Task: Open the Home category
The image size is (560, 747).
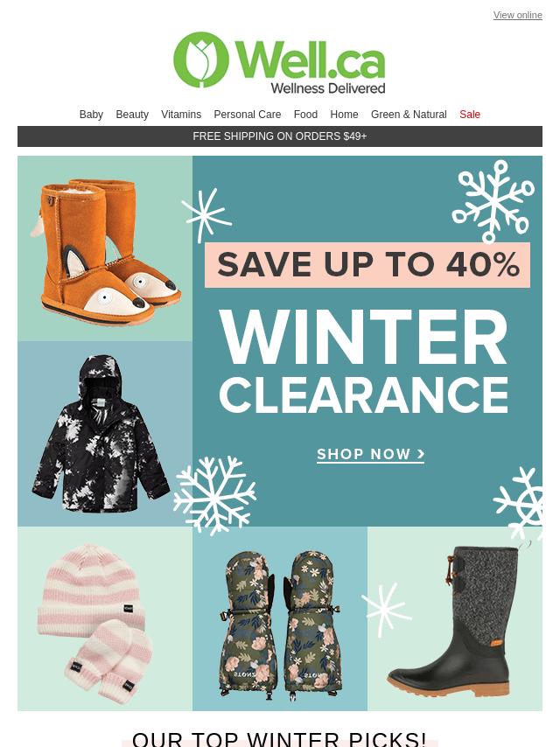Action: point(344,115)
